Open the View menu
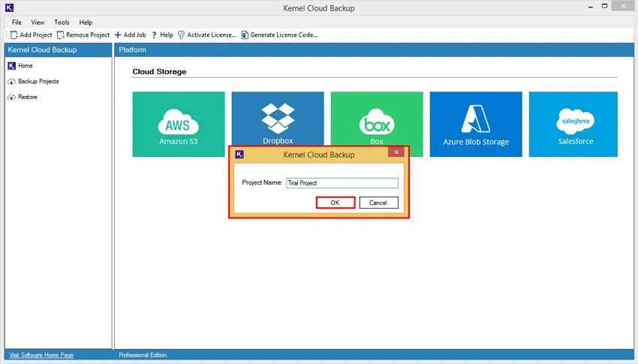Screen dimensions: 638x364 [x=38, y=23]
